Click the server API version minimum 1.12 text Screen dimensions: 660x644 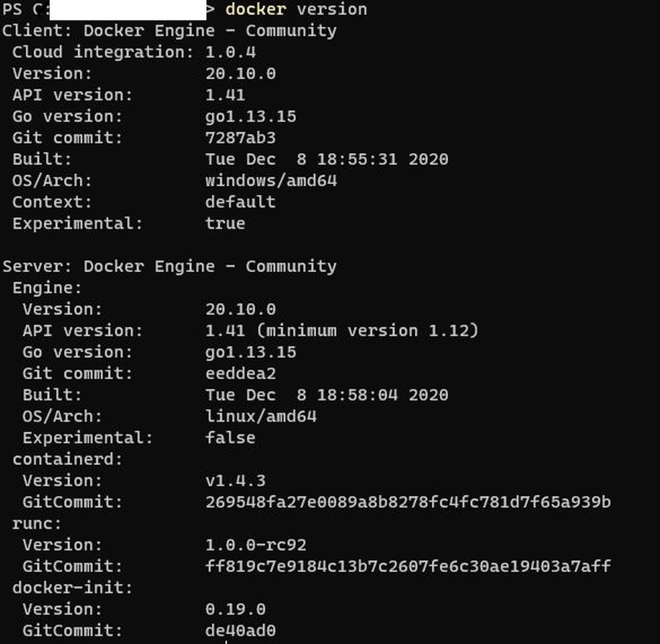point(368,331)
